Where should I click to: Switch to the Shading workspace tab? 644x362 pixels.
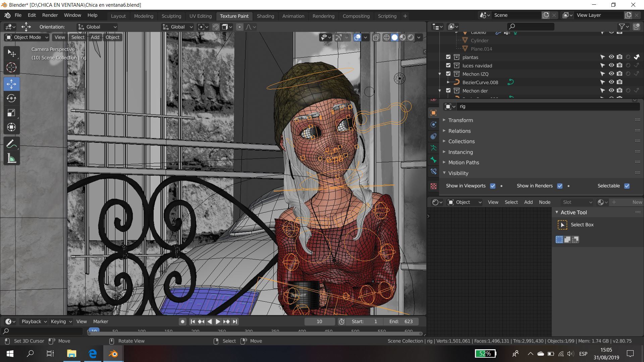tap(265, 16)
